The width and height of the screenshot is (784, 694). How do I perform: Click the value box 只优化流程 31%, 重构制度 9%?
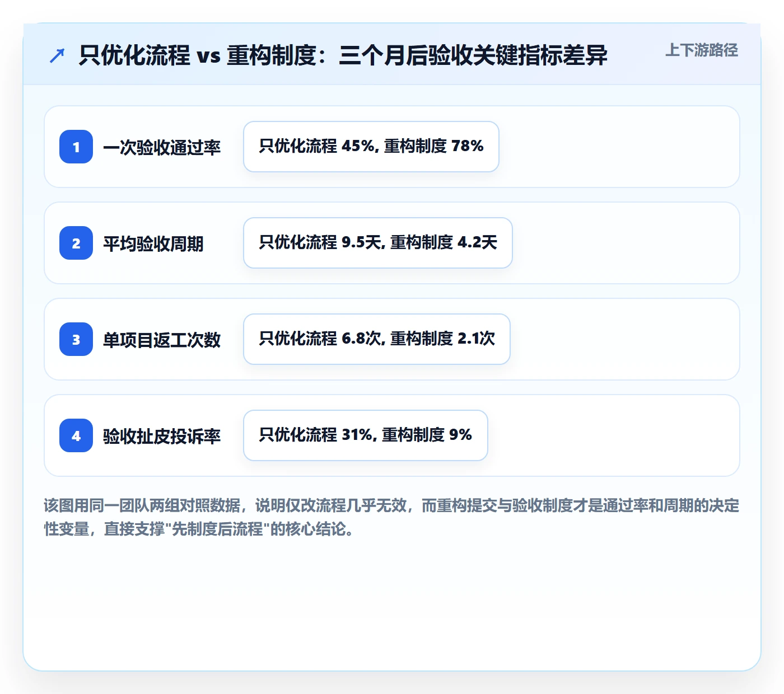tap(366, 435)
